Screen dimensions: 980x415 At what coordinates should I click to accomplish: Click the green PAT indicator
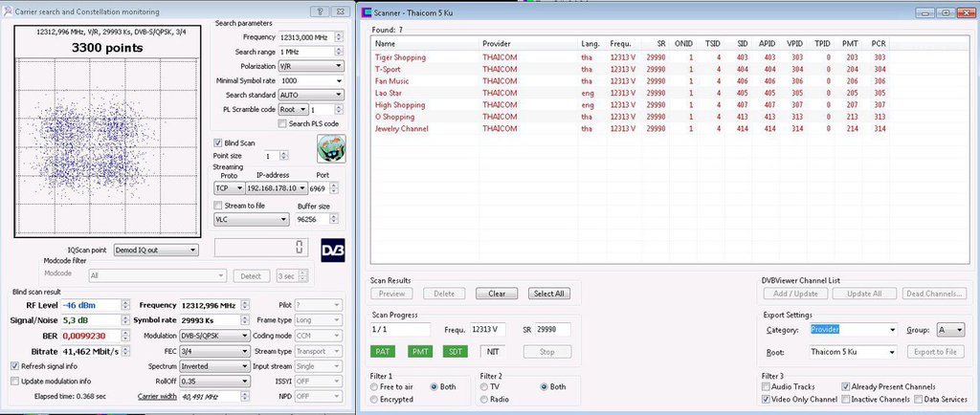pos(384,351)
